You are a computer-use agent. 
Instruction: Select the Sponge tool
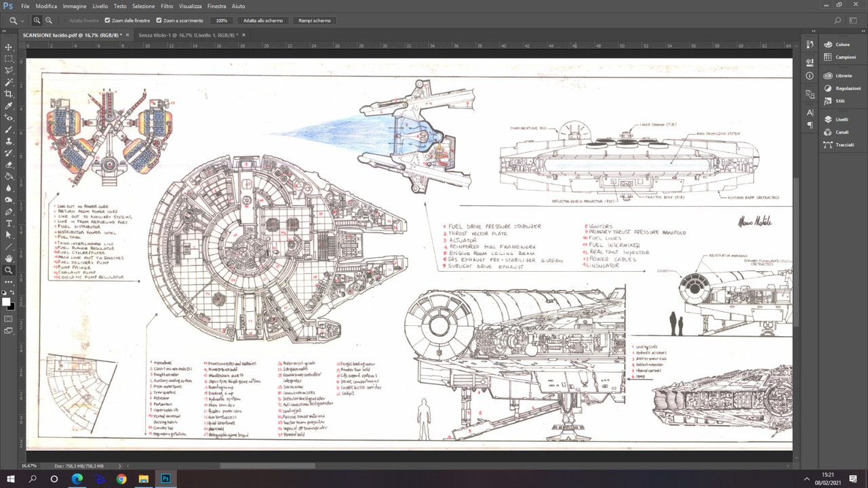[x=9, y=200]
